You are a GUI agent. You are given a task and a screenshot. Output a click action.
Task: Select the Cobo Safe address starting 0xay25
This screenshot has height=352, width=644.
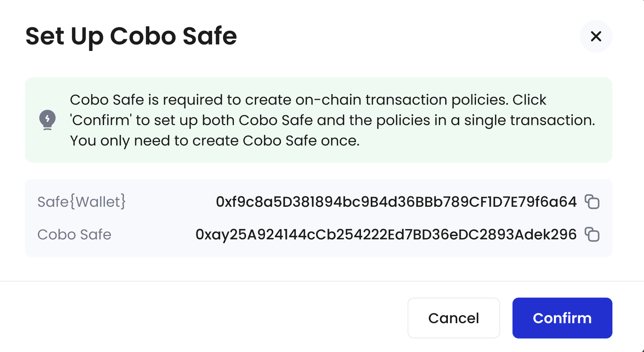[386, 235]
